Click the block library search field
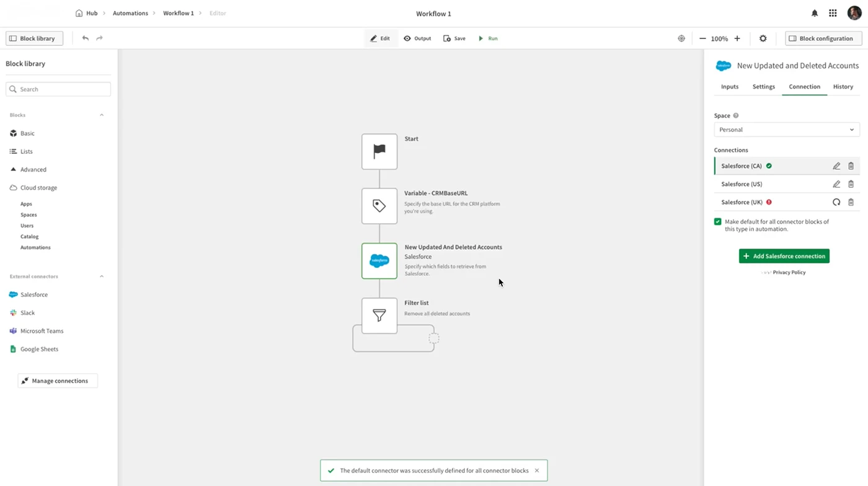This screenshot has height=486, width=868. [x=58, y=89]
